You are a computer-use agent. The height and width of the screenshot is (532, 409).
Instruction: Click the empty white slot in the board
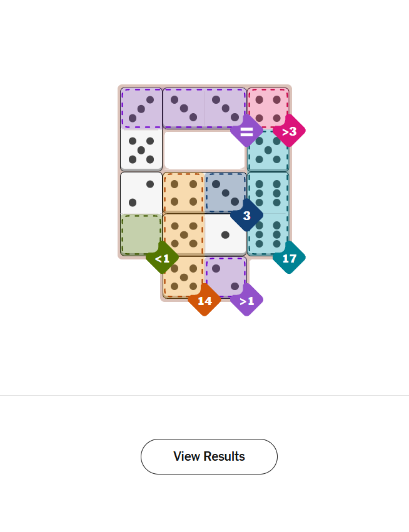[204, 150]
